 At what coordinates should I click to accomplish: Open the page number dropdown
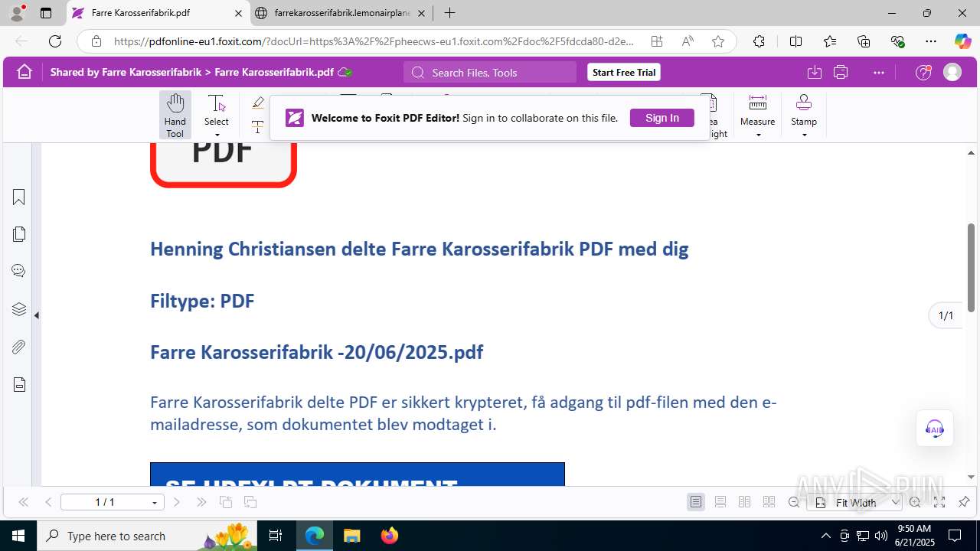(155, 503)
